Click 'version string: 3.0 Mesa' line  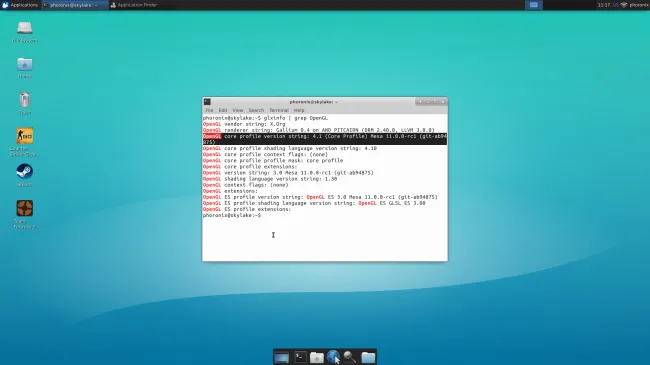(x=288, y=173)
